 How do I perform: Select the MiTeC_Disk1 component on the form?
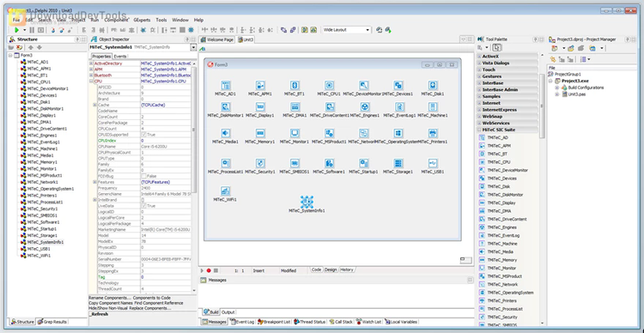[x=432, y=86]
